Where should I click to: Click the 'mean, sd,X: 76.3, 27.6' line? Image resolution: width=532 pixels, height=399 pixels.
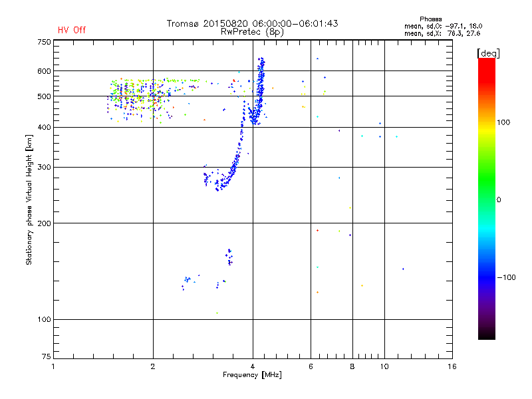point(442,33)
